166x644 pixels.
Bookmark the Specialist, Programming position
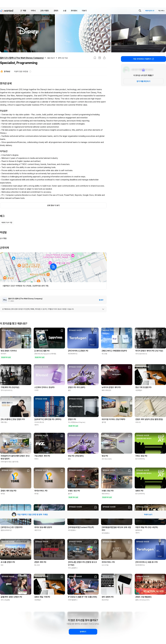pos(95,58)
